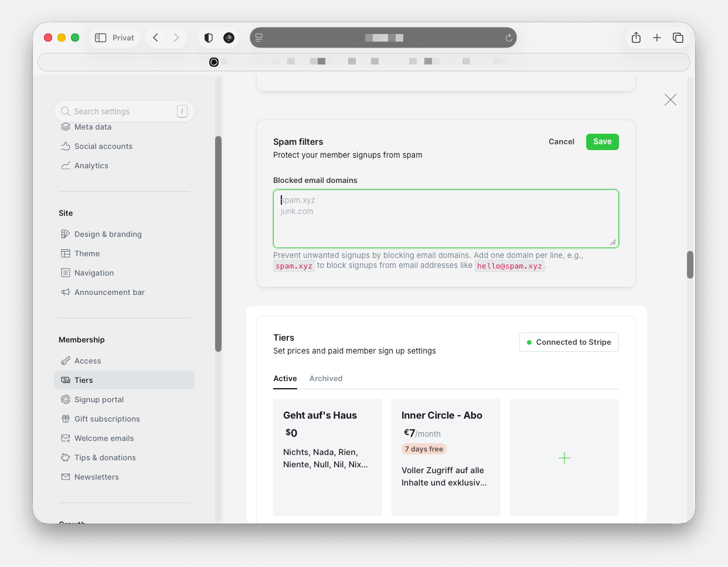Click the Membership section heading

tap(81, 339)
